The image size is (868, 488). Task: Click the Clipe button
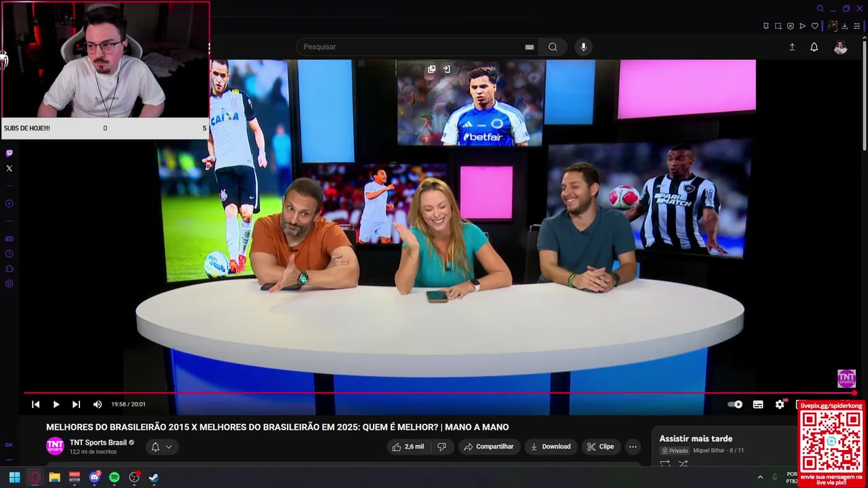(600, 447)
